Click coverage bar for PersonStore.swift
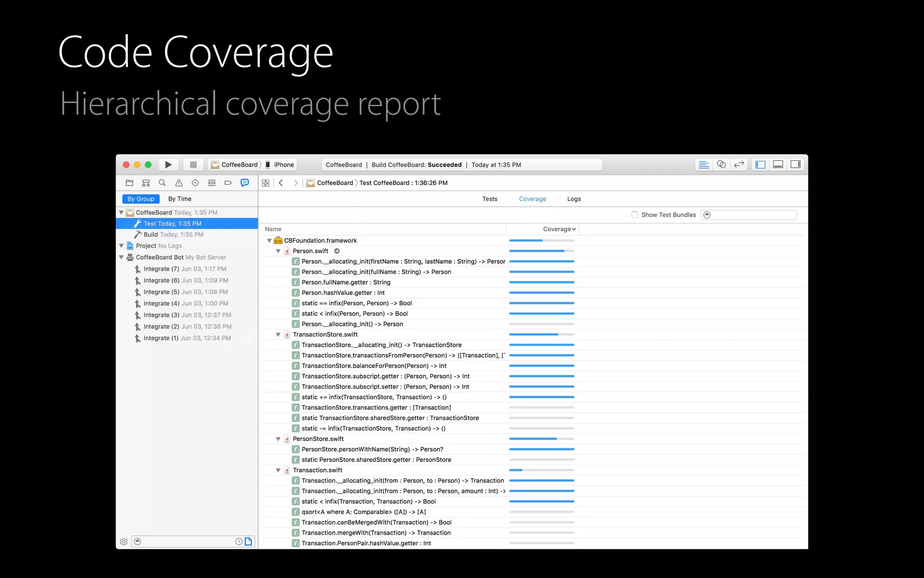This screenshot has height=578, width=924. click(x=541, y=439)
